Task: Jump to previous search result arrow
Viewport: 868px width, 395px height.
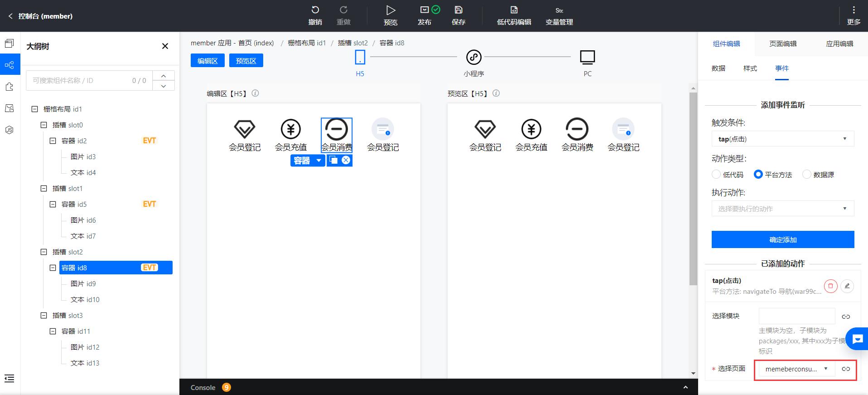Action: [x=164, y=76]
